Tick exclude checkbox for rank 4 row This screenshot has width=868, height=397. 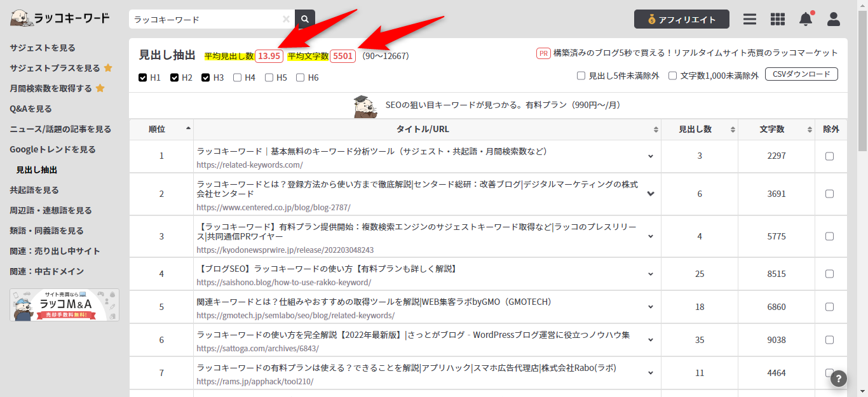click(829, 274)
